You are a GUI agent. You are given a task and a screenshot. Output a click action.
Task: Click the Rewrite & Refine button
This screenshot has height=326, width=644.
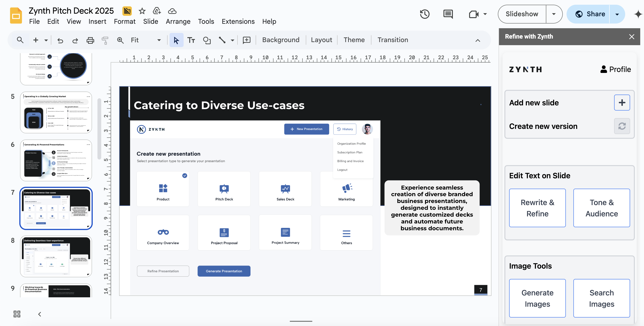pos(537,208)
